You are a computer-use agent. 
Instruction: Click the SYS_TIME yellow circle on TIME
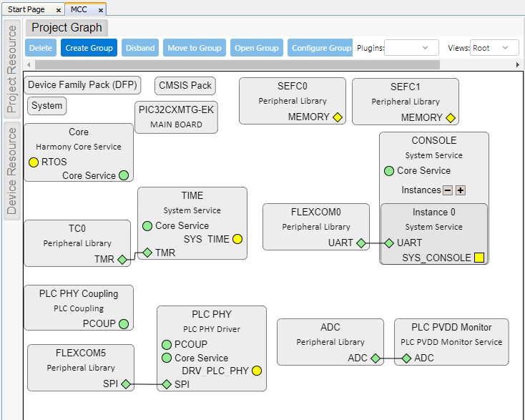pos(237,239)
